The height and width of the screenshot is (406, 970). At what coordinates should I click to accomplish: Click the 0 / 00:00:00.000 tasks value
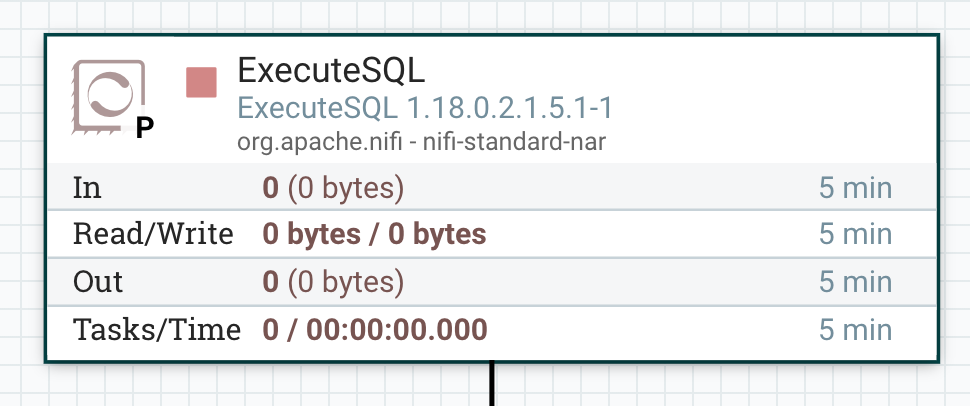tap(374, 328)
